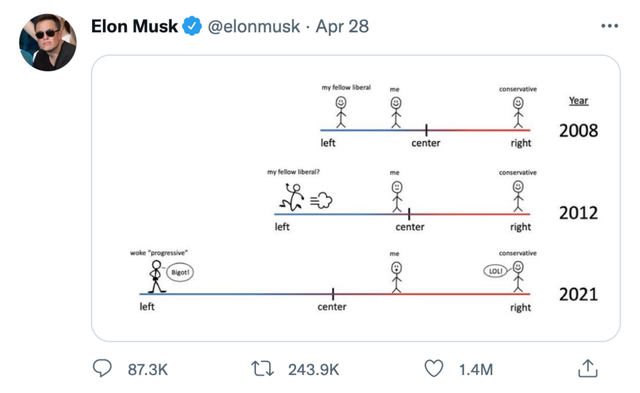The width and height of the screenshot is (640, 393).
Task: Open the reply comment bubble icon
Action: (x=102, y=368)
